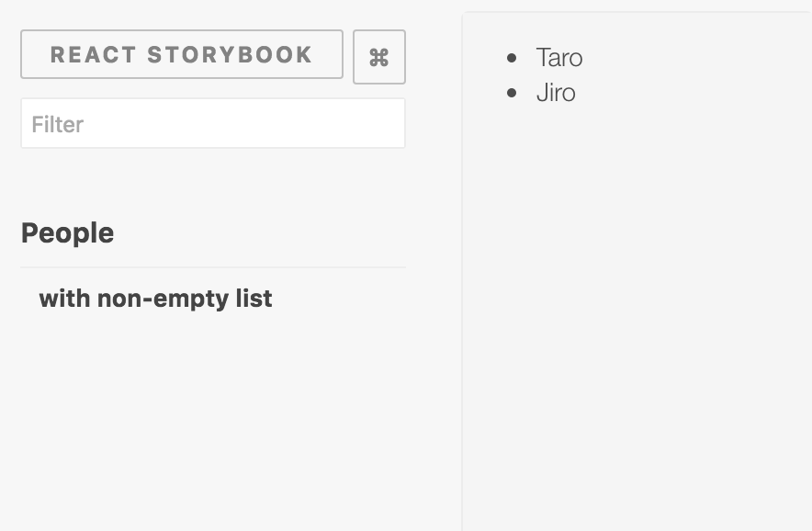This screenshot has width=812, height=531.
Task: Select the People story kind
Action: (x=67, y=232)
